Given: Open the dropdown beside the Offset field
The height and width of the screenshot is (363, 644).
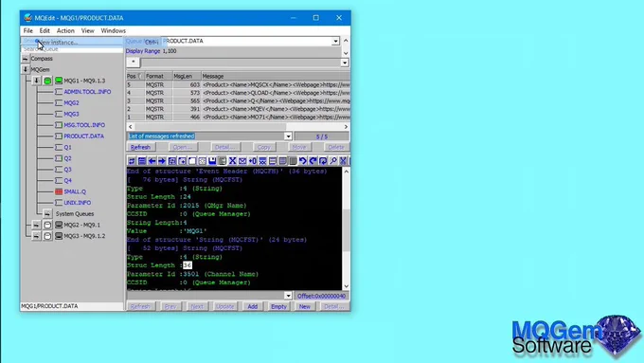Looking at the screenshot, I should click(288, 296).
